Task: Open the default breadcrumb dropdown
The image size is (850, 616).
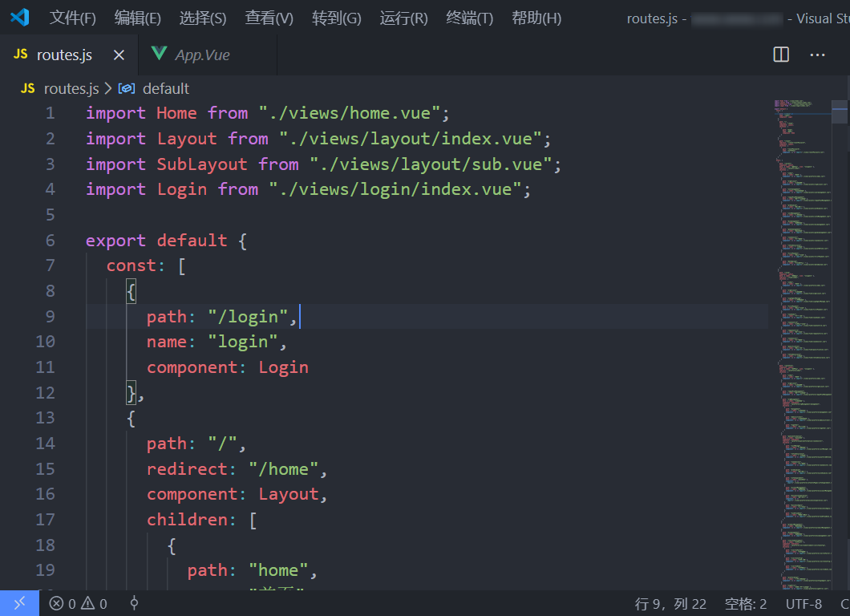Action: tap(166, 88)
